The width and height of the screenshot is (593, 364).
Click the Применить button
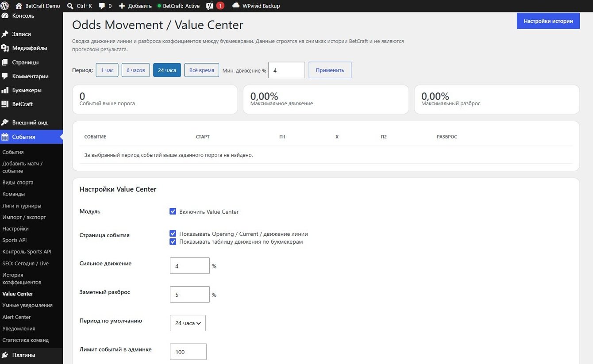[330, 70]
